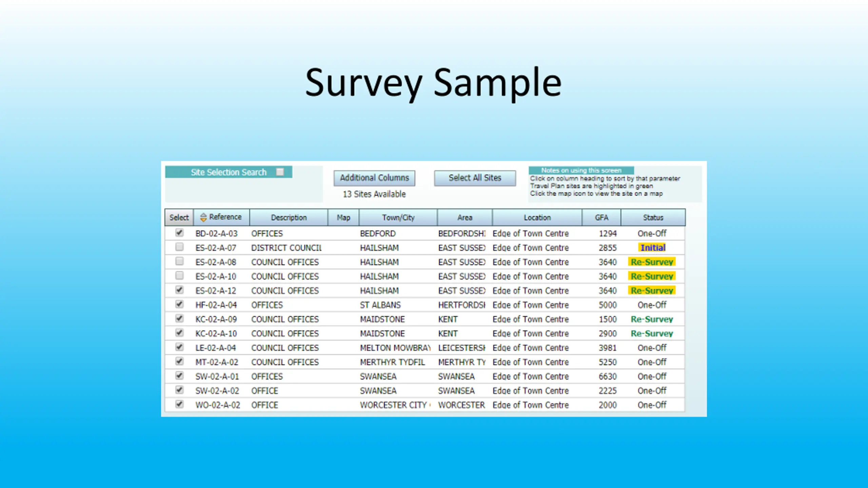Image resolution: width=868 pixels, height=488 pixels.
Task: Uncheck the LE-02-A-04 row checkbox
Action: pos(179,347)
